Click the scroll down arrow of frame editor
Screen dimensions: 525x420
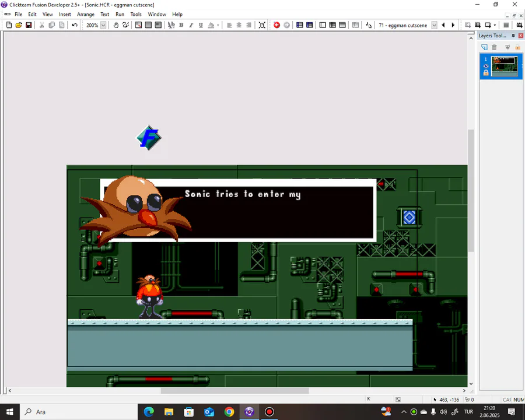tap(471, 384)
